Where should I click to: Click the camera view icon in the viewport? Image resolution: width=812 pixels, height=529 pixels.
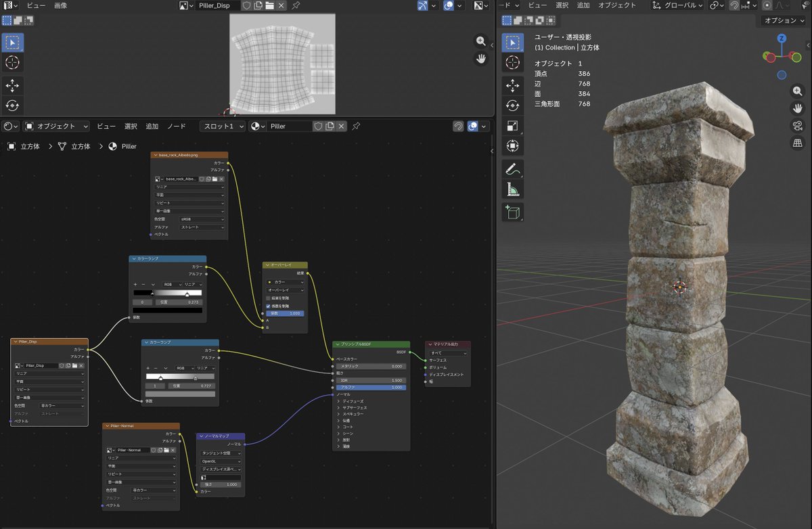[x=797, y=126]
